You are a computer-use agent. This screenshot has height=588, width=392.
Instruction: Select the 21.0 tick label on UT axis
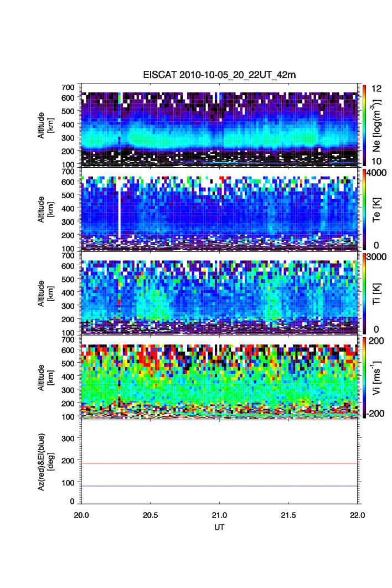click(220, 515)
